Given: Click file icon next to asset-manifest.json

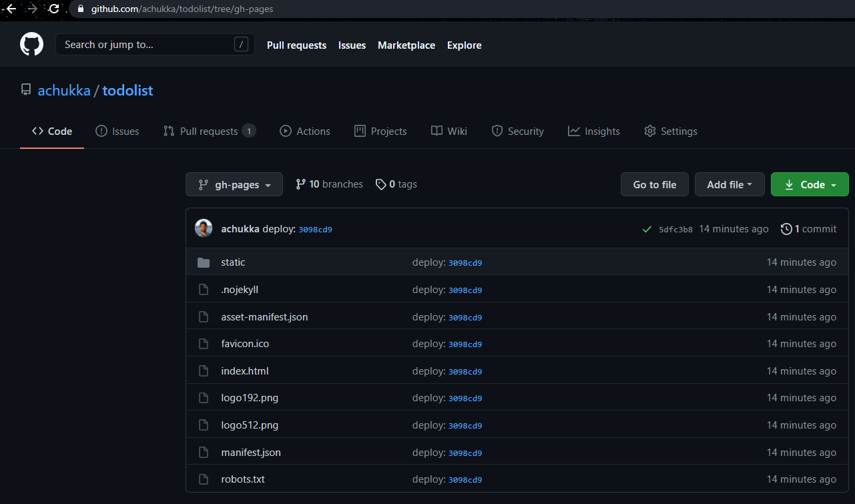Looking at the screenshot, I should point(204,317).
